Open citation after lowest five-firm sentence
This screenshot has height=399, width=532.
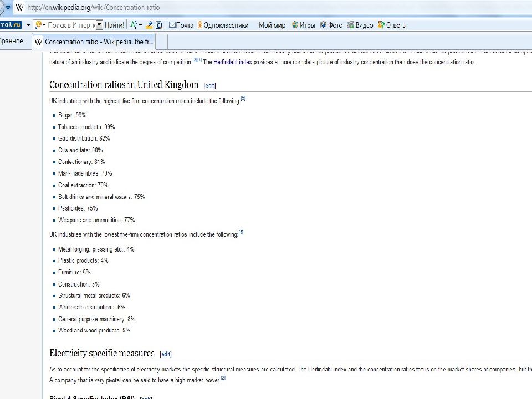pos(241,232)
